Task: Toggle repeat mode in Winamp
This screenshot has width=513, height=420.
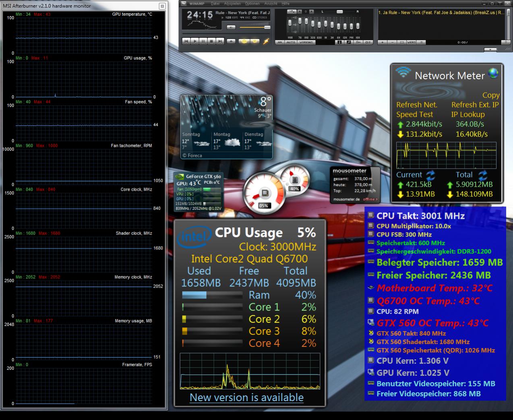Action: click(255, 41)
